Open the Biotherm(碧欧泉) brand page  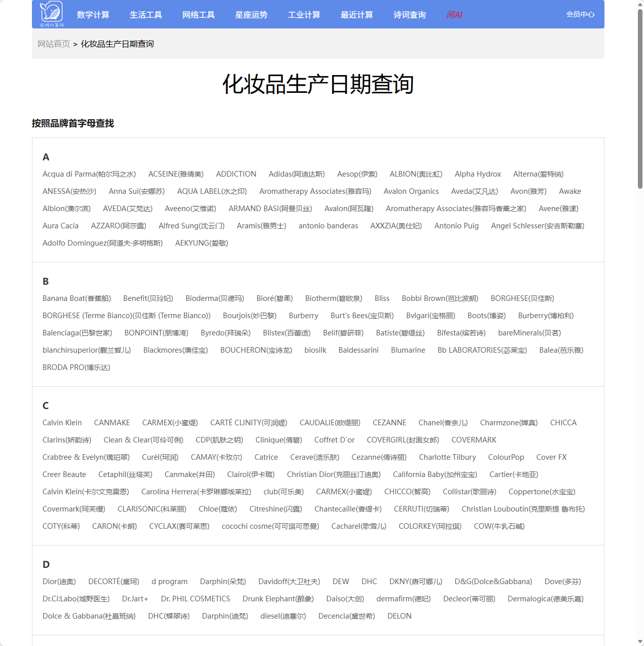point(334,298)
